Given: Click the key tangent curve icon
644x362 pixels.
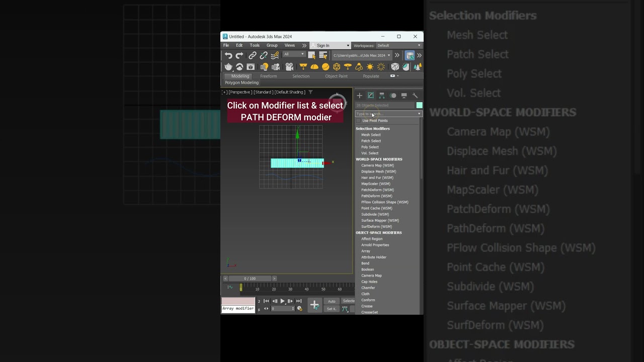Looking at the screenshot, I should [x=345, y=309].
